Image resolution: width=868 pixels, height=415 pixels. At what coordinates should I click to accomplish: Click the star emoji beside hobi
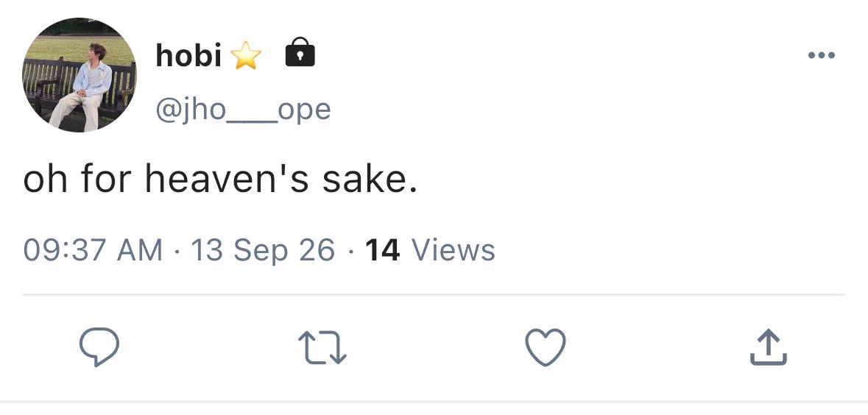tap(246, 56)
